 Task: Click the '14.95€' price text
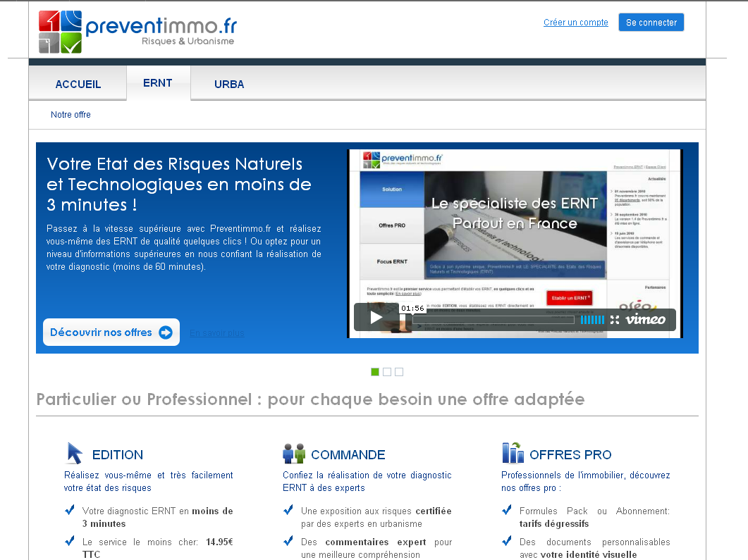pyautogui.click(x=219, y=542)
